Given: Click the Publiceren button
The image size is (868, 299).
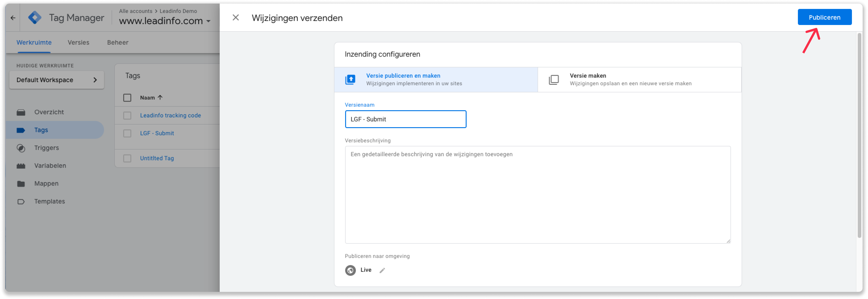Looking at the screenshot, I should 824,17.
